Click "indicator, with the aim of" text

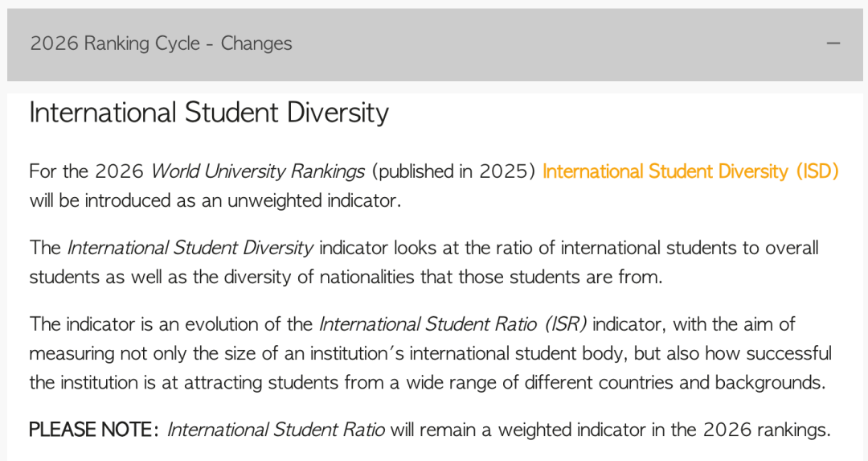(x=693, y=323)
